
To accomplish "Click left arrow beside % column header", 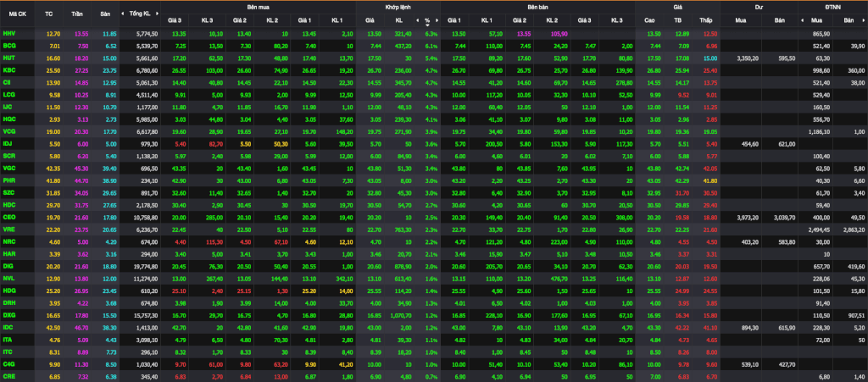I will 417,20.
